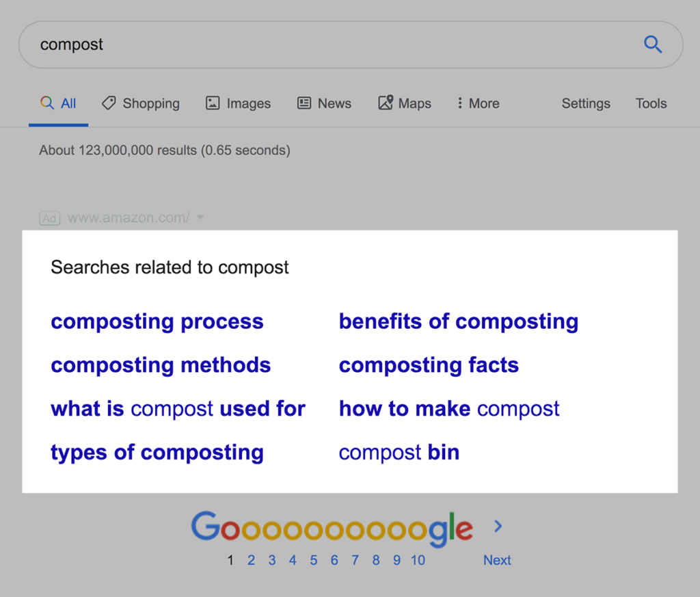Viewport: 700px width, 597px height.
Task: Click the Images picture icon
Action: (x=213, y=103)
